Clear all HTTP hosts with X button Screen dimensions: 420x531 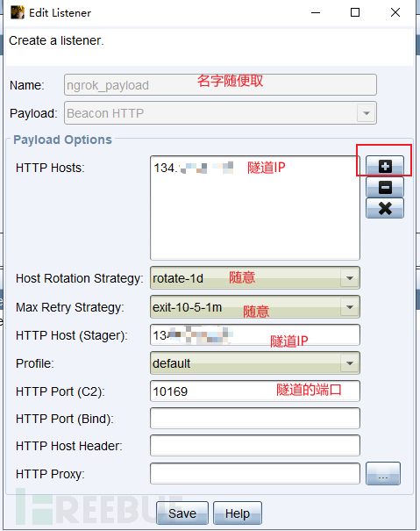(x=385, y=208)
